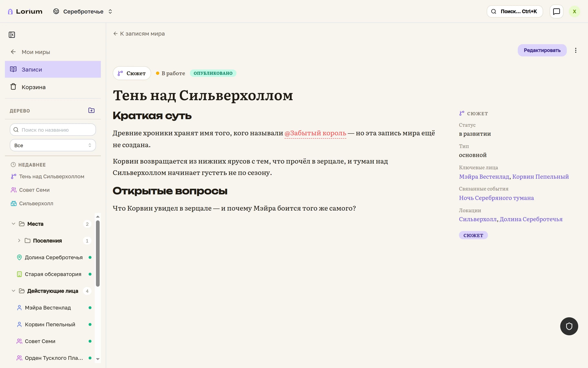The height and width of the screenshot is (368, 588).
Task: Select the Поселения folder label
Action: [47, 241]
